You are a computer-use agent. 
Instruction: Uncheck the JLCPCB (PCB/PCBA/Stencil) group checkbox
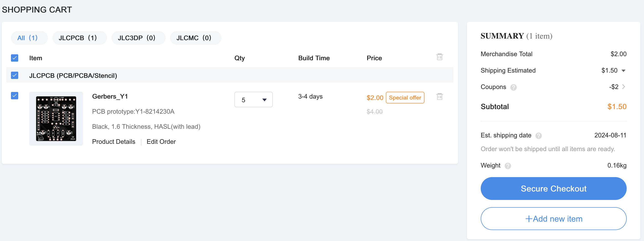15,75
